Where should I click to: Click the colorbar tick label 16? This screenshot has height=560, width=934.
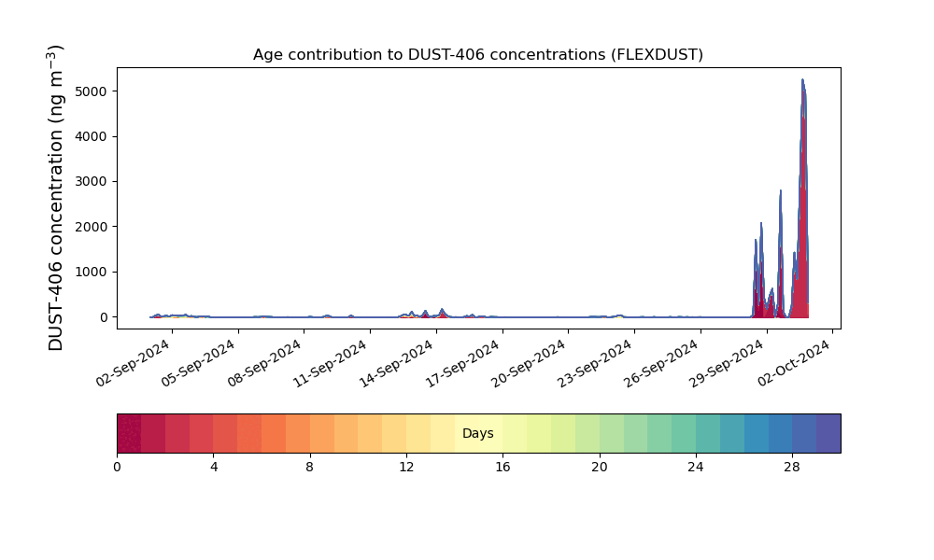click(502, 468)
